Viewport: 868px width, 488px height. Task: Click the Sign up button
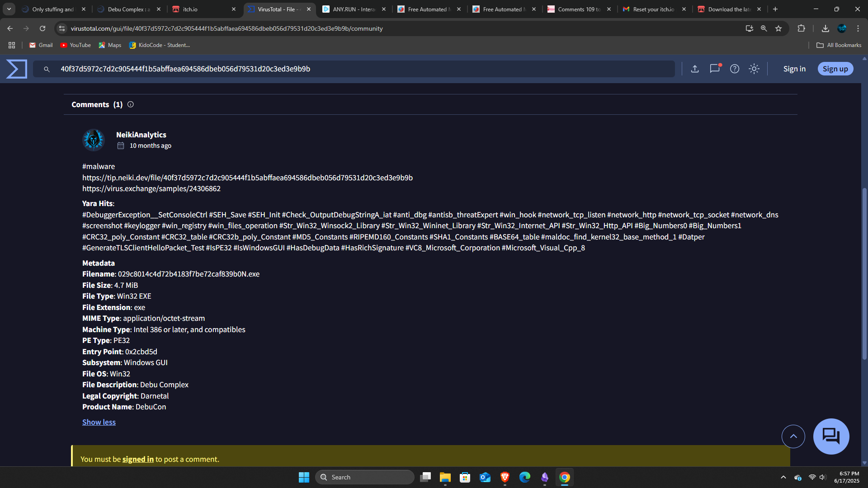tap(835, 69)
